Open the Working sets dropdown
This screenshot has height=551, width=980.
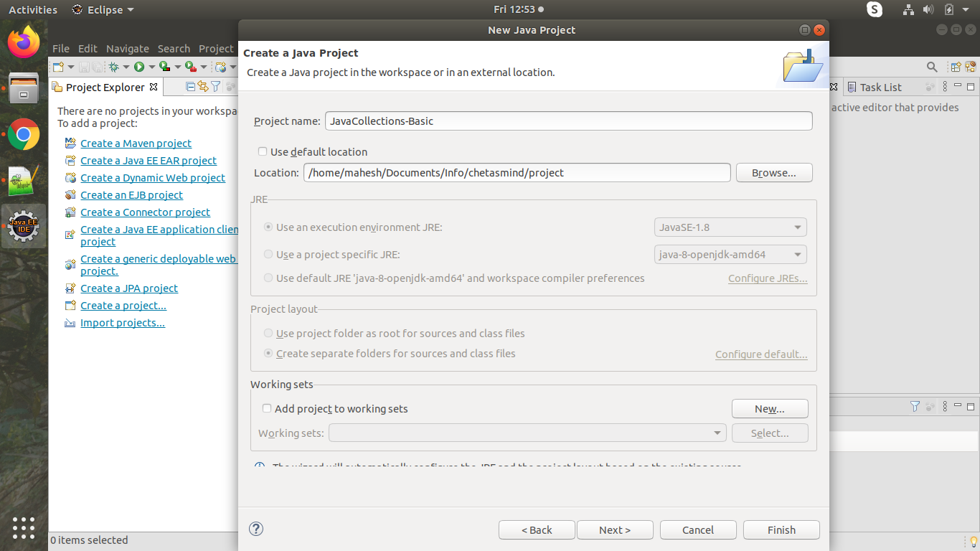[717, 433]
